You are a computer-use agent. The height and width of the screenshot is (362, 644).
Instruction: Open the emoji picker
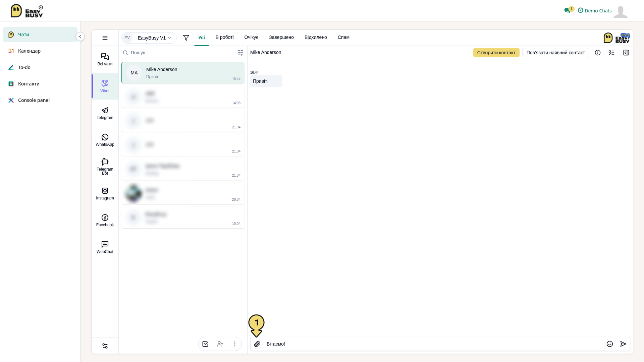click(x=610, y=344)
